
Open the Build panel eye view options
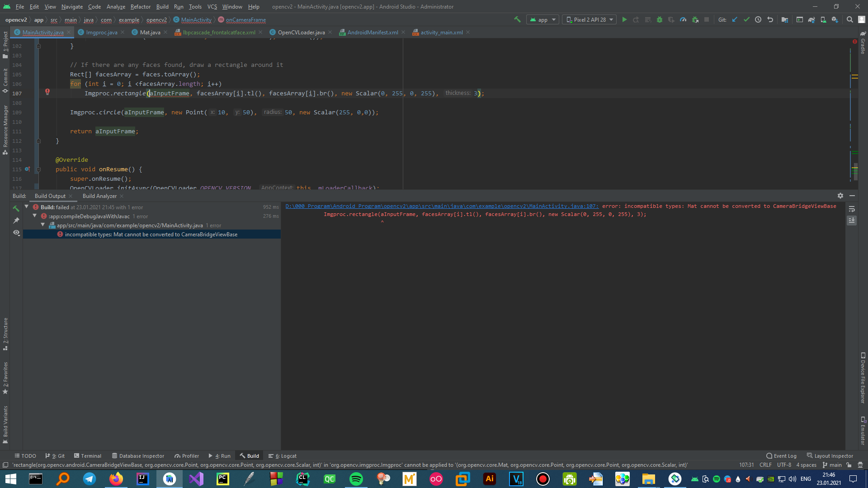click(16, 233)
